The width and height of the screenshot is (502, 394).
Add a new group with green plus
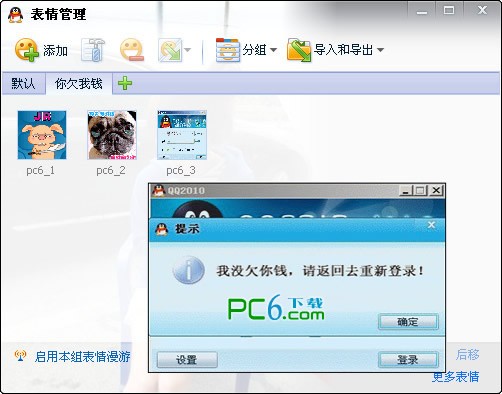[x=125, y=83]
